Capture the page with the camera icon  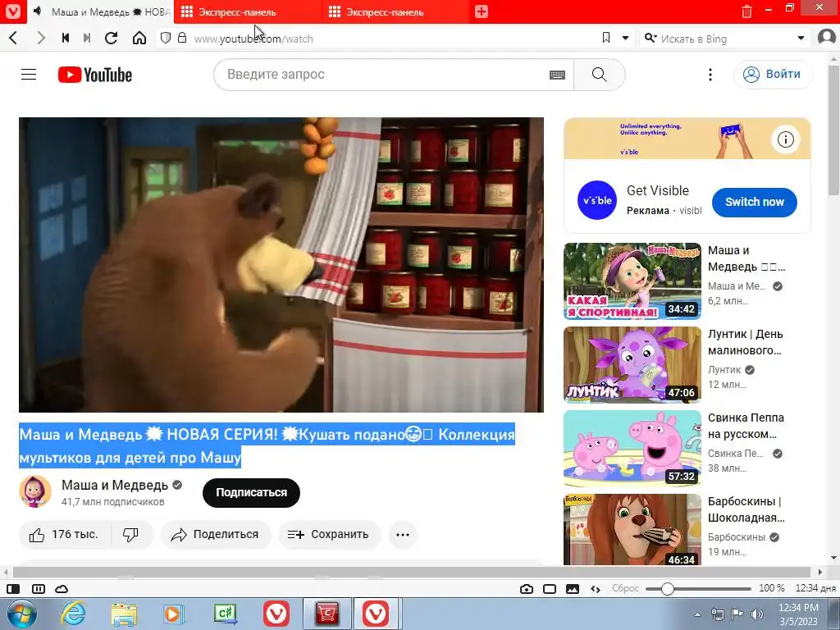coord(527,589)
